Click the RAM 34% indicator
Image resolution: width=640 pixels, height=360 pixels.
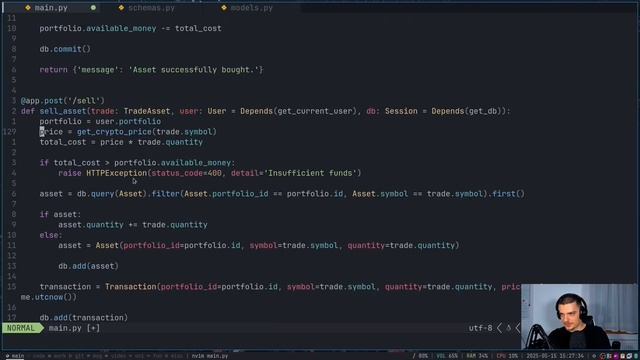[x=477, y=356]
